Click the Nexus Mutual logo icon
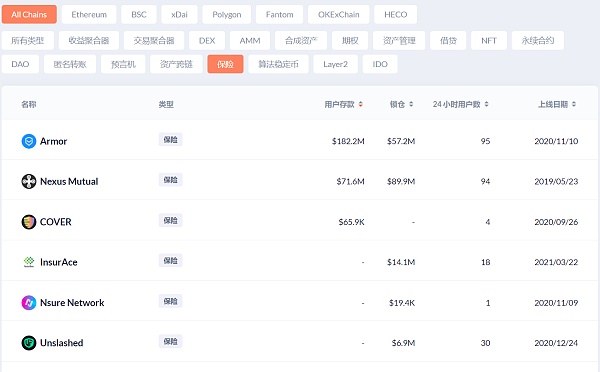This screenshot has height=372, width=600. pyautogui.click(x=29, y=181)
